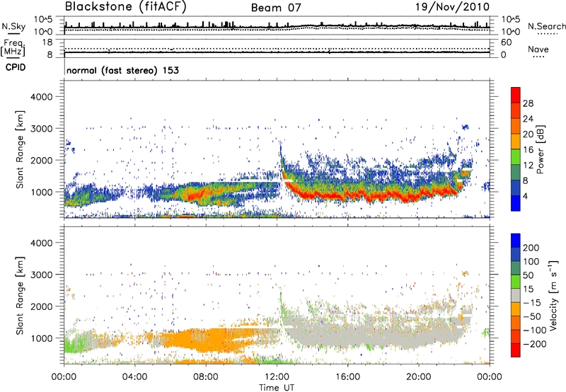Screen dimensions: 566x392
Task: Click the "Blackstone (fitACF)" plot title
Action: tap(126, 7)
